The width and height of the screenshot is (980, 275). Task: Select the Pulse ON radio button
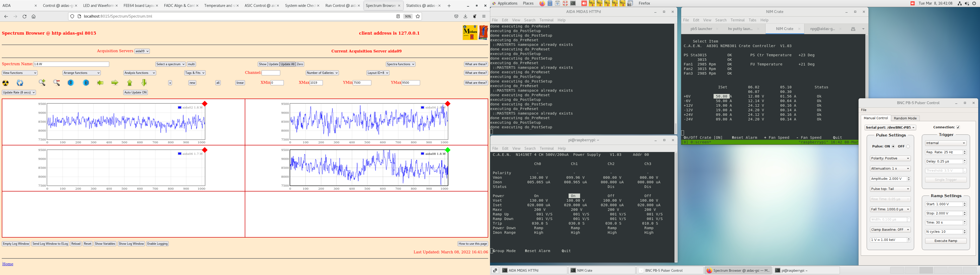(x=893, y=147)
